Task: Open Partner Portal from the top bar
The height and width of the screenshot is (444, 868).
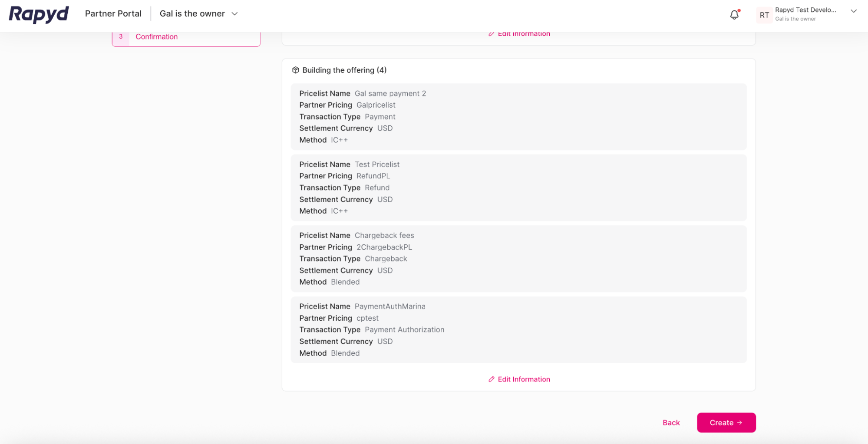Action: point(113,13)
